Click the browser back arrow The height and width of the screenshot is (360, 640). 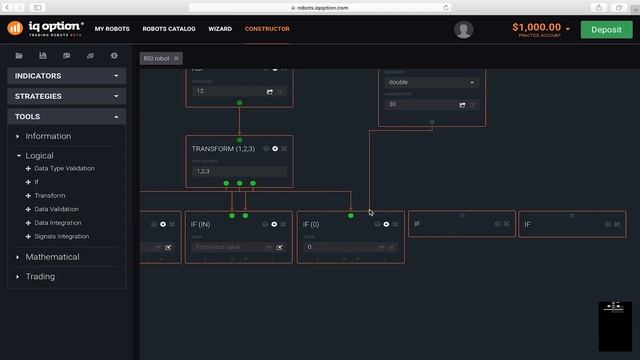[7, 7]
